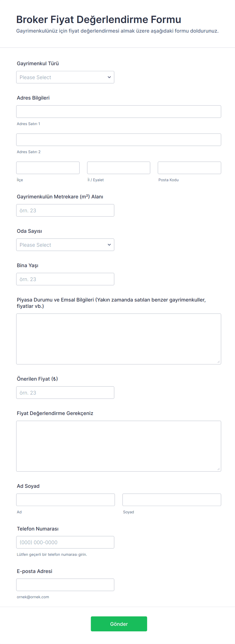The width and height of the screenshot is (235, 644).
Task: Click the Piyasa Durumu text area
Action: [x=119, y=339]
